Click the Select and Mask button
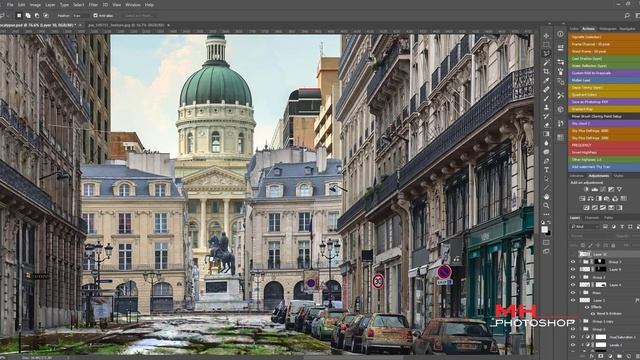 point(139,16)
